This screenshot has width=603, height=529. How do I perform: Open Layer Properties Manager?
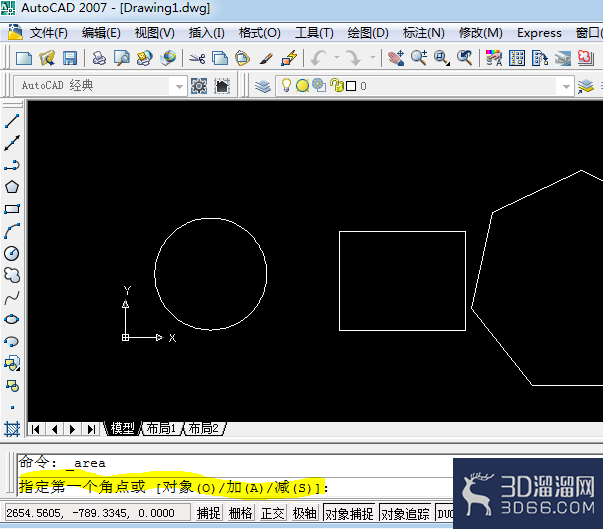pos(263,86)
